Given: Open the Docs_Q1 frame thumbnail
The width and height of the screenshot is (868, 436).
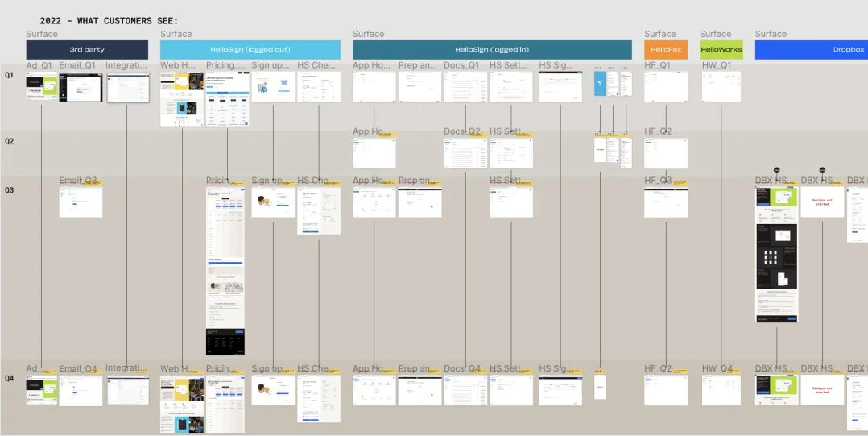Looking at the screenshot, I should click(x=465, y=87).
